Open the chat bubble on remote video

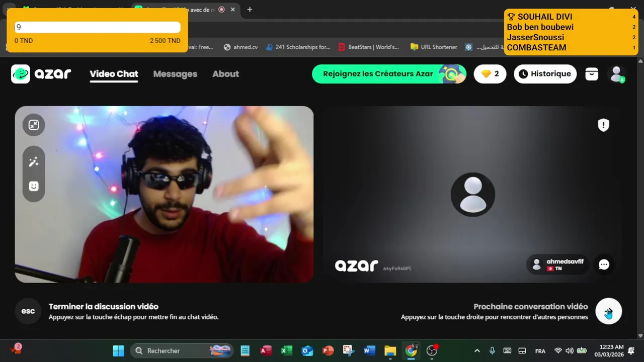(x=604, y=264)
